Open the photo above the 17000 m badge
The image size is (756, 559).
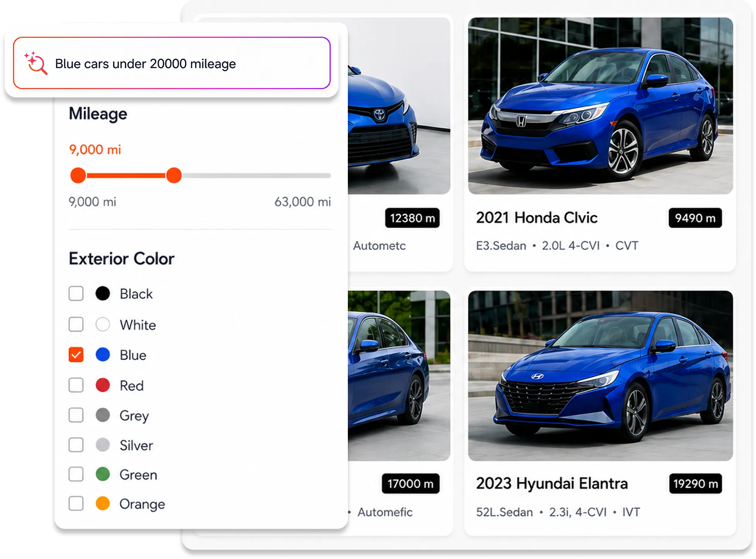tap(399, 376)
